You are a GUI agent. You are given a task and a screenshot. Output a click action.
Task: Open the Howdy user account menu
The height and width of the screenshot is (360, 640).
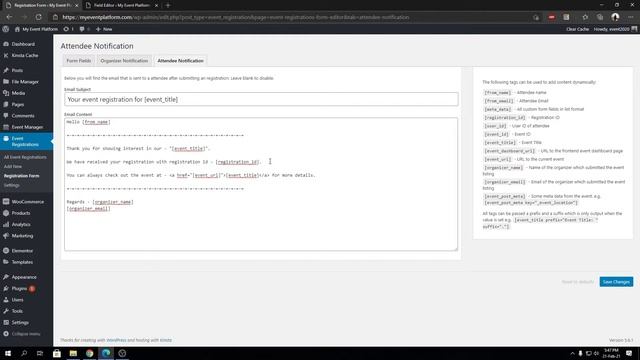[x=615, y=29]
